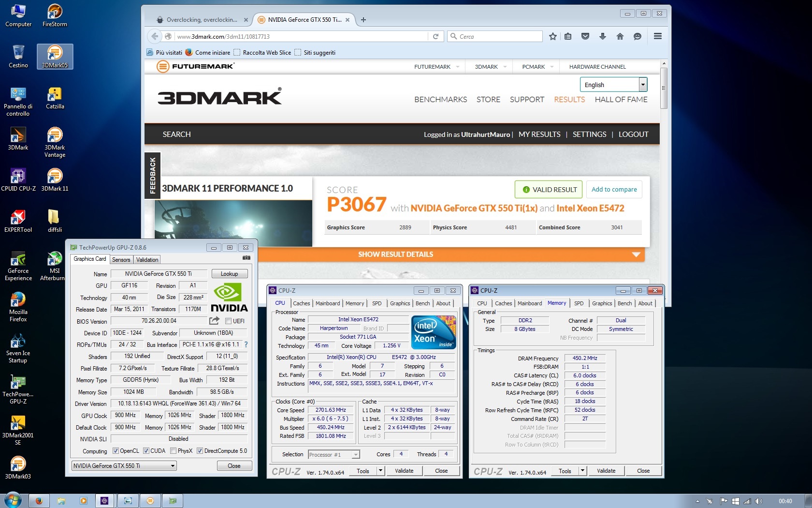Click the volume icon in system tray

coord(758,501)
